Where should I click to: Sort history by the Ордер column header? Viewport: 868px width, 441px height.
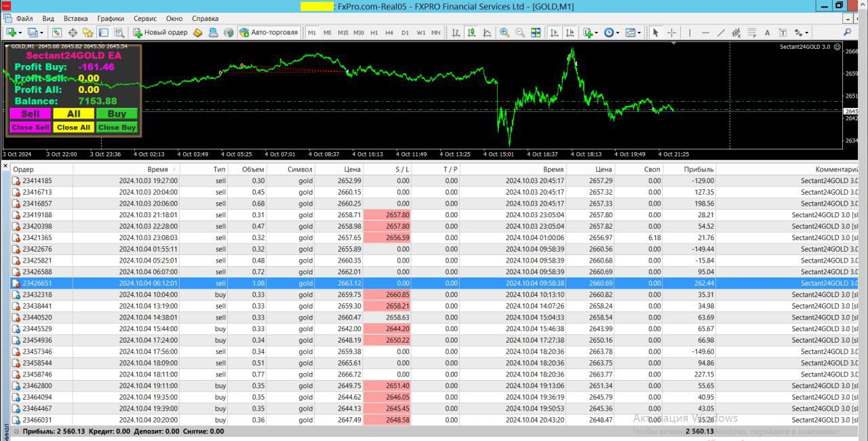[x=41, y=170]
